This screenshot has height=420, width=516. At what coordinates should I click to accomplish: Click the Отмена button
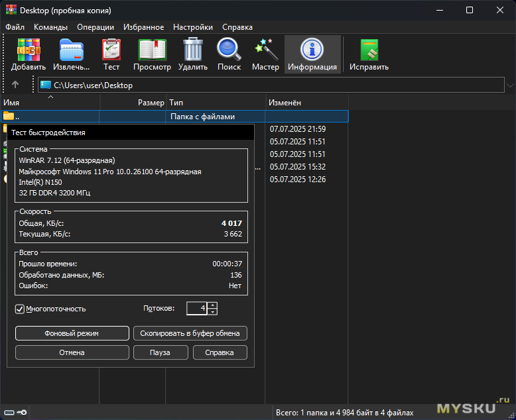[x=72, y=352]
